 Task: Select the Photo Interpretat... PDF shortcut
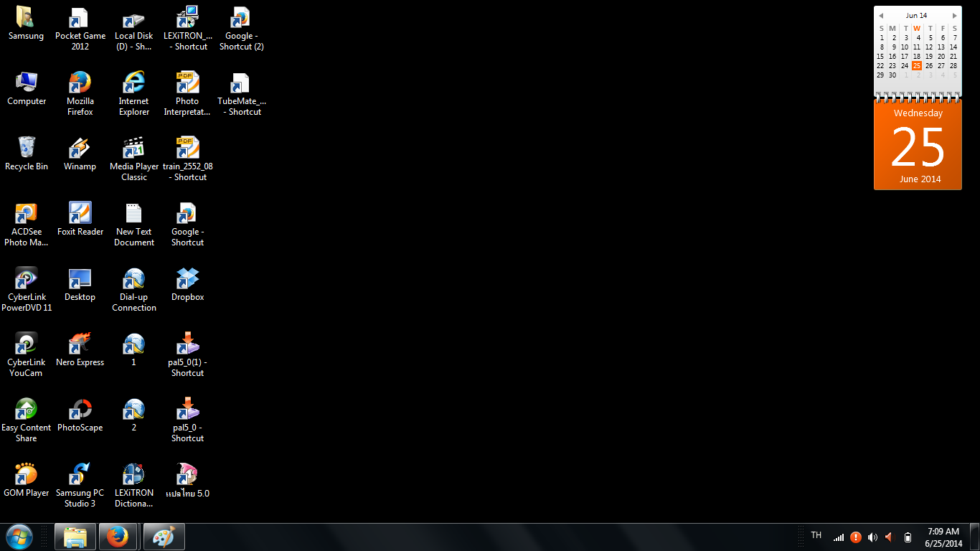pos(188,94)
